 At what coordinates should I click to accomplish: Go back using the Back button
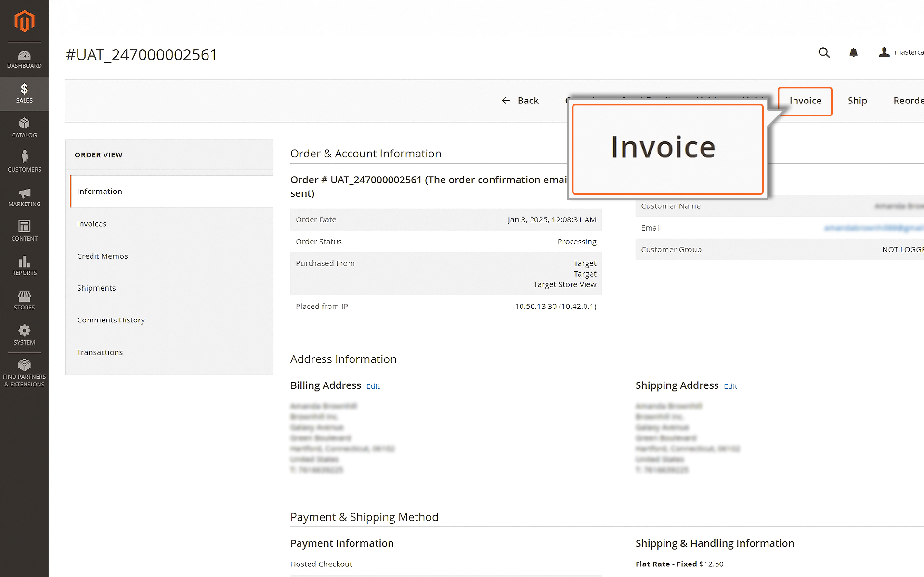click(520, 101)
